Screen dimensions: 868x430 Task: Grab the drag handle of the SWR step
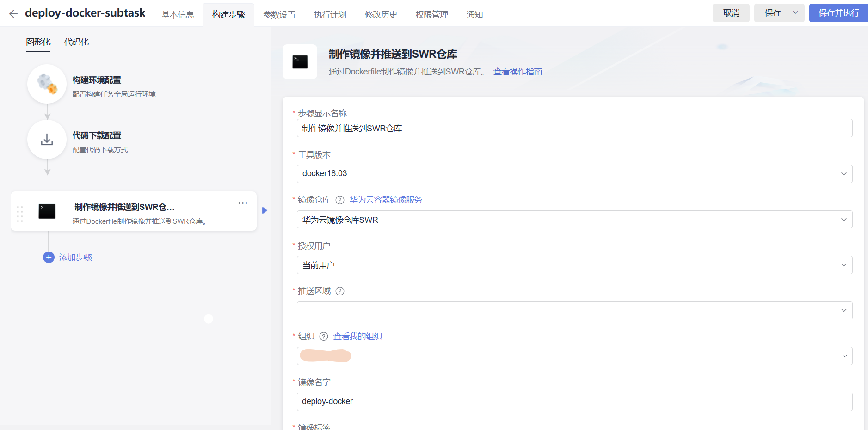(x=20, y=214)
